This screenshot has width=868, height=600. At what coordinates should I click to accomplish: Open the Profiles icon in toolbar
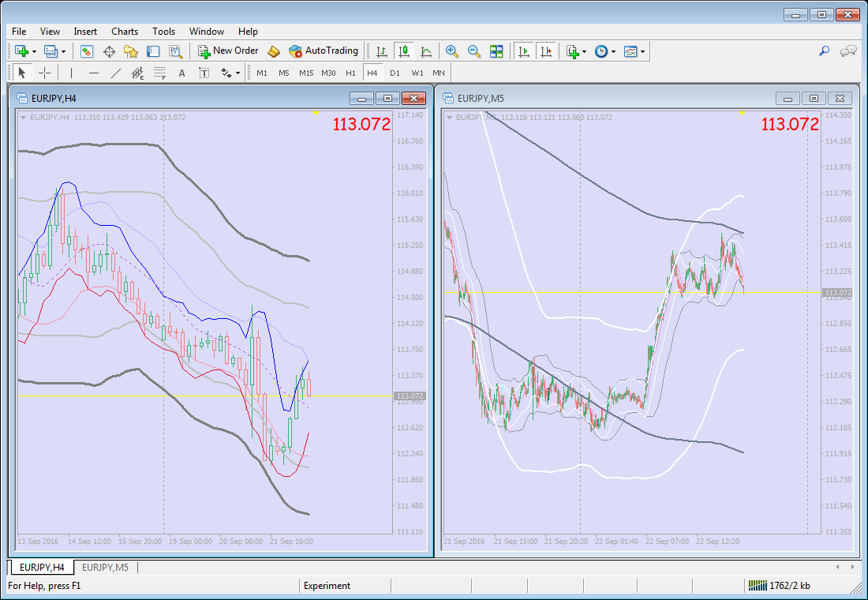click(51, 51)
